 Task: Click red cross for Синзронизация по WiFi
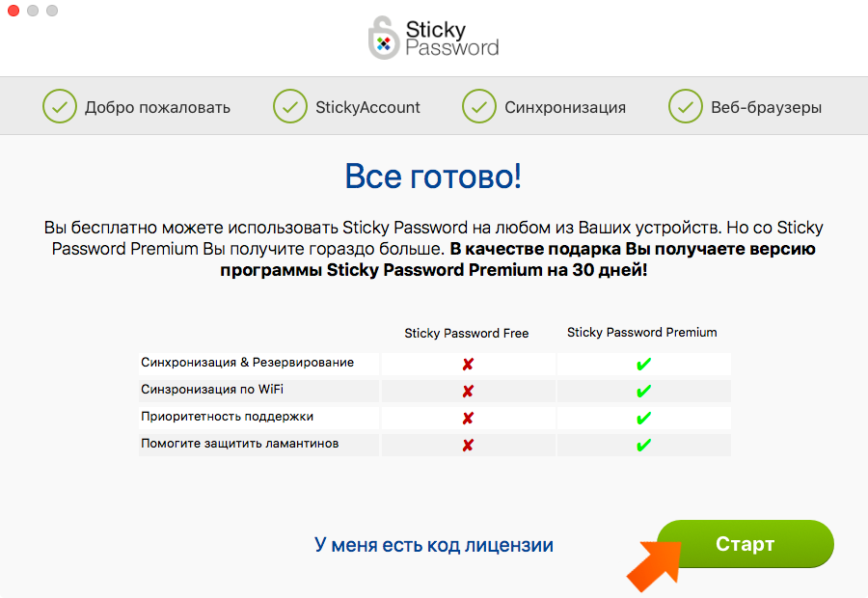(468, 391)
